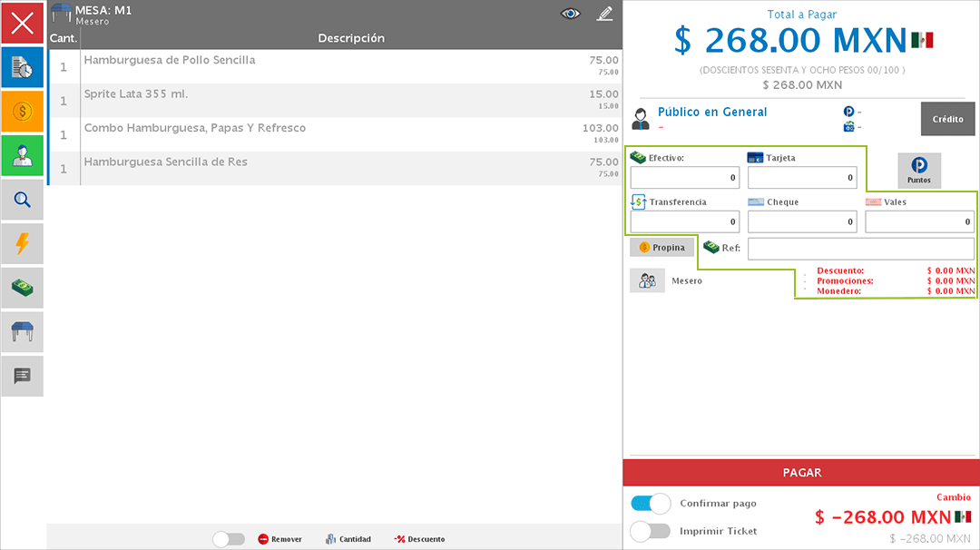980x550 pixels.
Task: Click the red X close icon
Action: coord(23,23)
